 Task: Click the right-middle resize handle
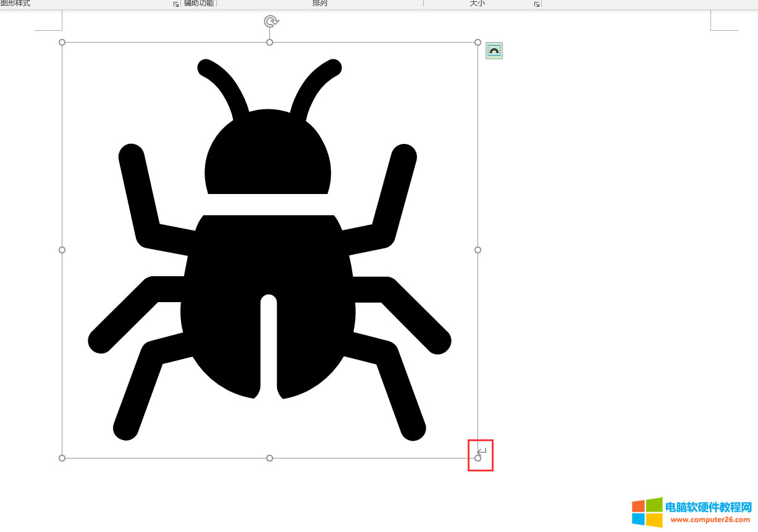(x=478, y=250)
